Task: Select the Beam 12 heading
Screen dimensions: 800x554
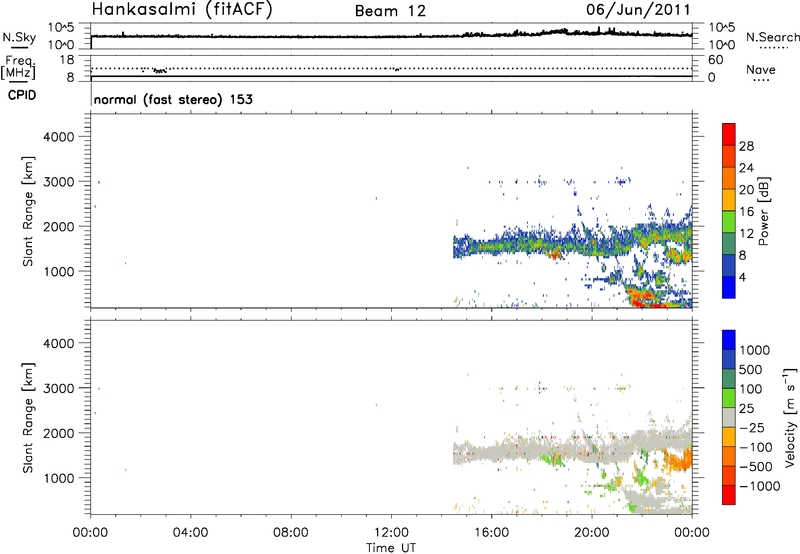Action: [390, 11]
